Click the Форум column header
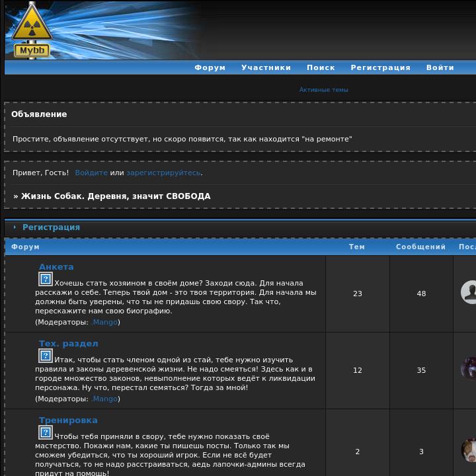Viewport: 476px width, 476px height. (25, 247)
